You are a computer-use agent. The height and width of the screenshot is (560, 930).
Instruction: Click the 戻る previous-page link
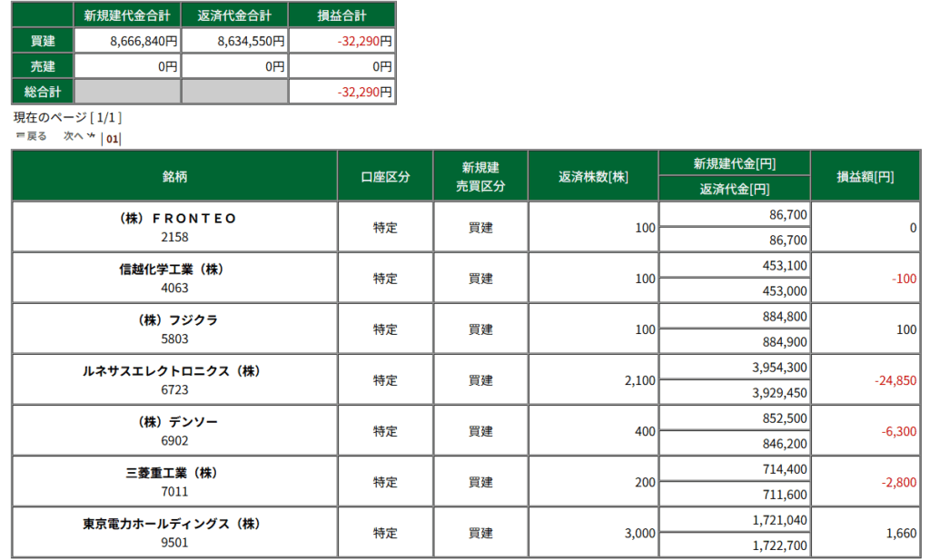[31, 136]
